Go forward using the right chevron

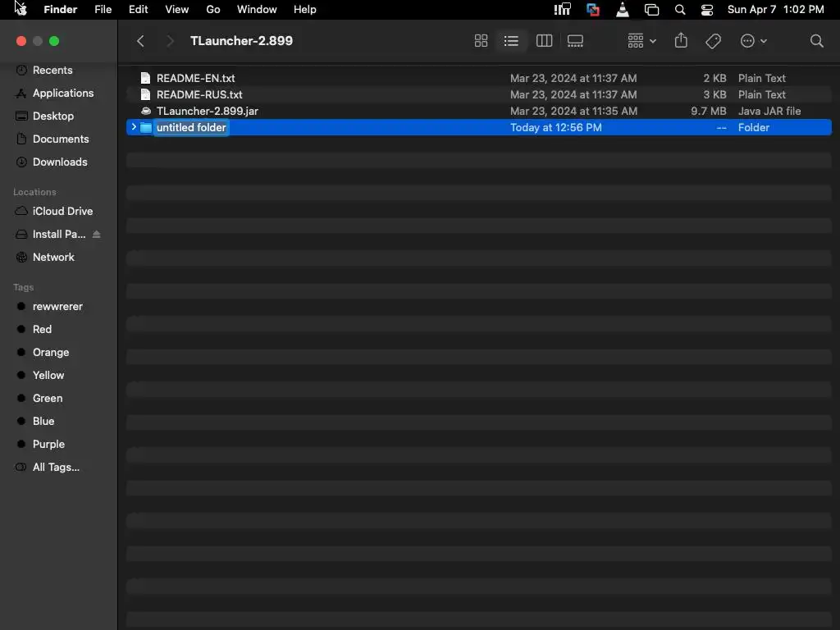(x=170, y=41)
